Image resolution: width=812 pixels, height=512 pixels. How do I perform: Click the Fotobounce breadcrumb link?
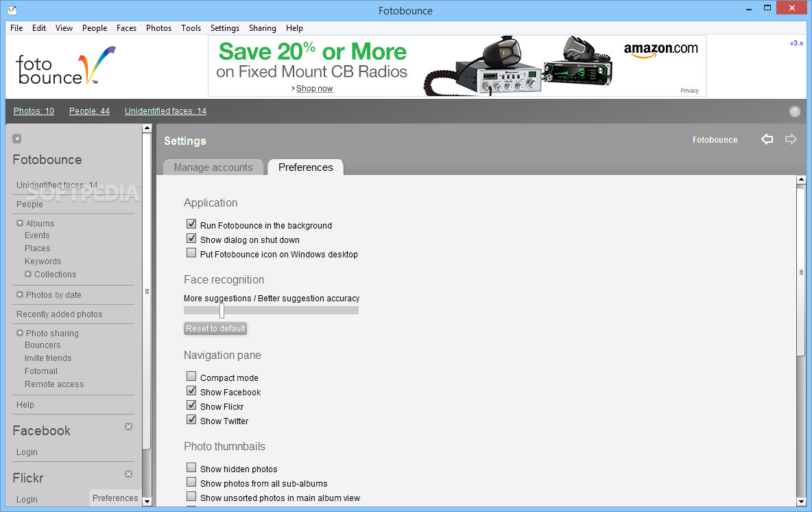tap(715, 140)
